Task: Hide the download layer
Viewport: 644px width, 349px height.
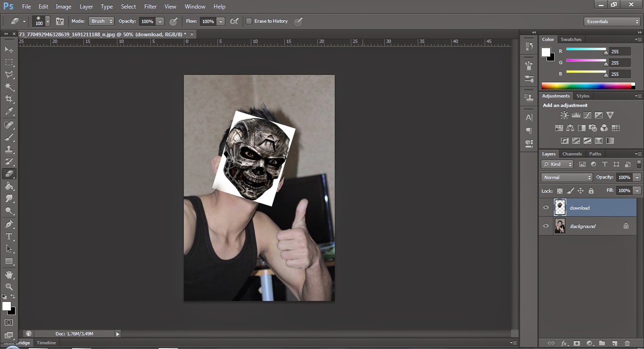Action: [x=546, y=208]
